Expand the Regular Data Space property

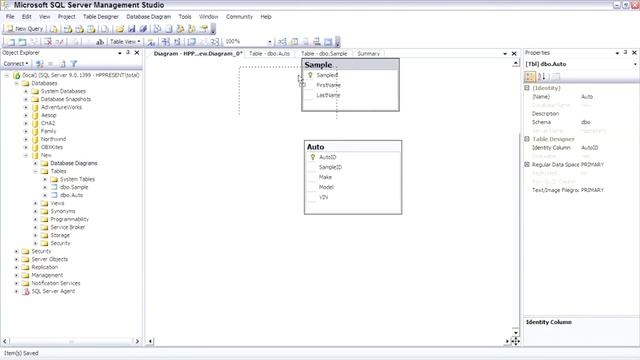click(527, 164)
